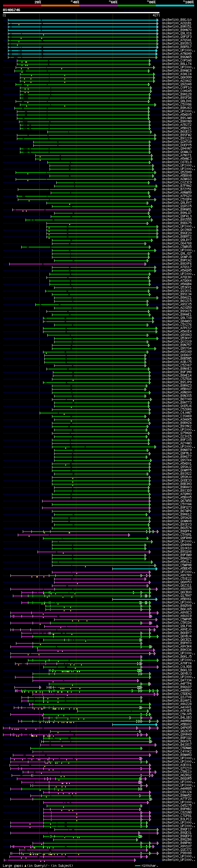Select the UniRef100_Q53KV1 label

(176, 287)
